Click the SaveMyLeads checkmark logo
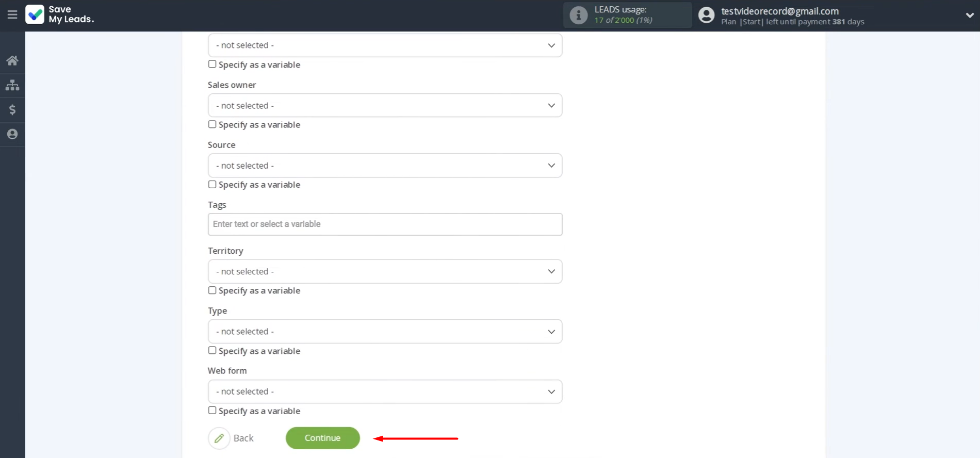Viewport: 980px width, 458px height. 35,14
